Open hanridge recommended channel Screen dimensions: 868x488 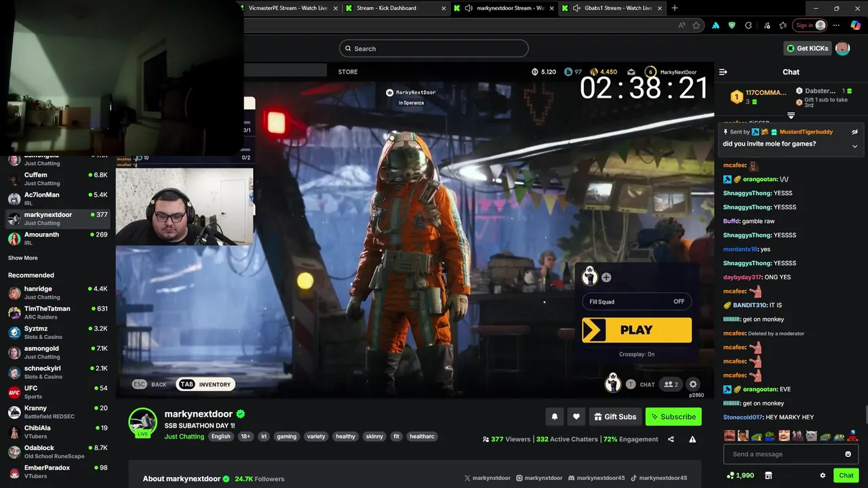tap(58, 293)
